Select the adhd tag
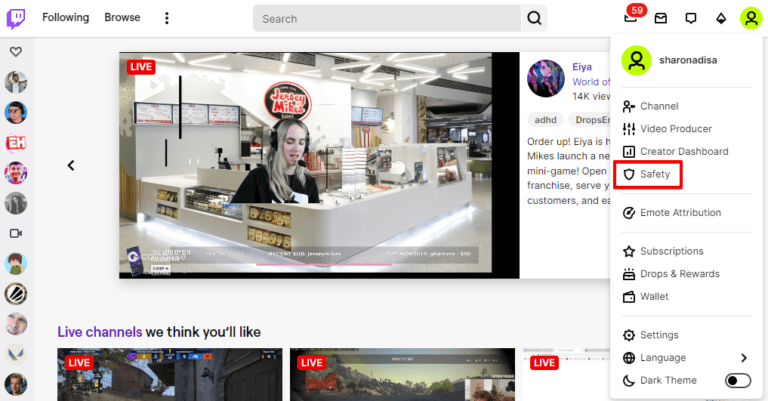The image size is (768, 401). [545, 120]
